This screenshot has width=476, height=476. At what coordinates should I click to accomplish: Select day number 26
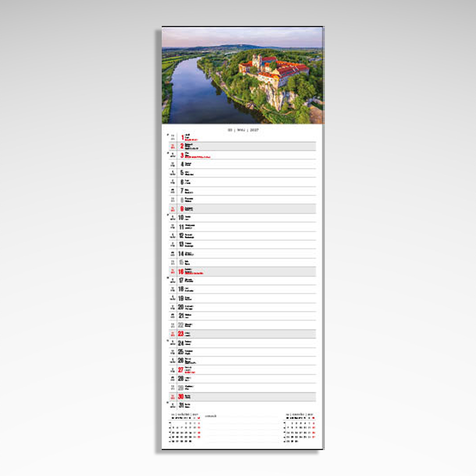tap(181, 361)
